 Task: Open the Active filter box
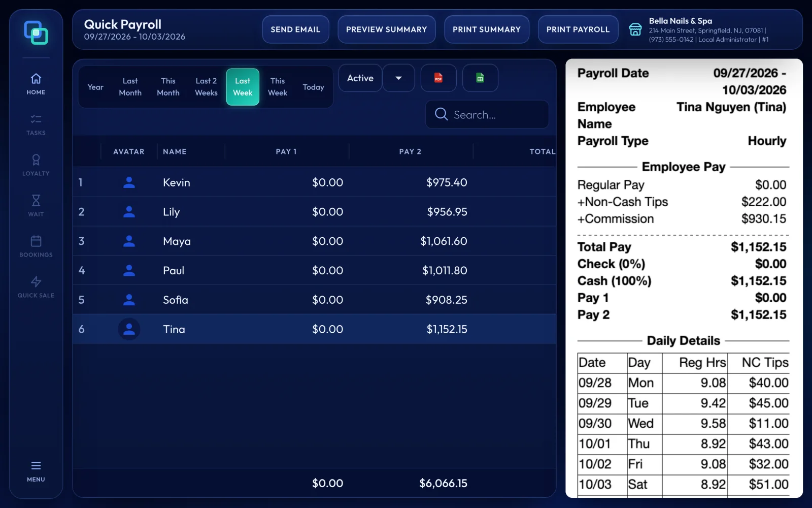point(360,78)
